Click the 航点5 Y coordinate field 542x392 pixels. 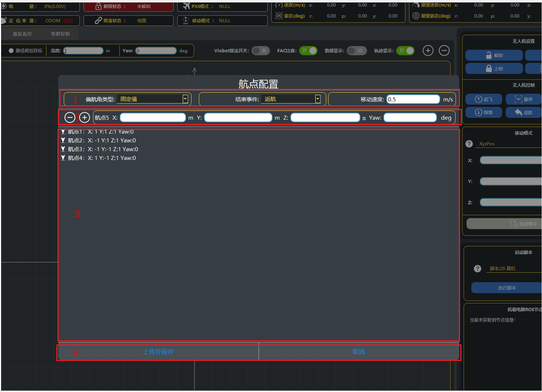[238, 117]
